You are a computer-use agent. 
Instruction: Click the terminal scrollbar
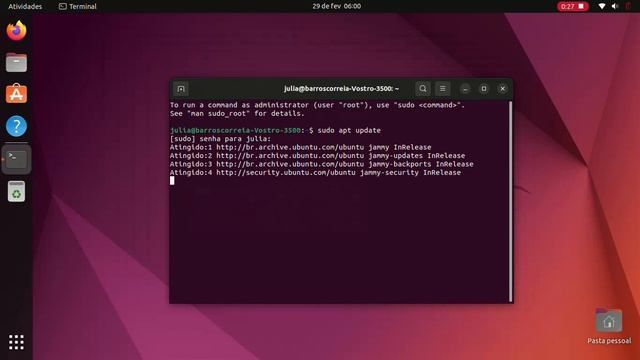click(x=510, y=202)
